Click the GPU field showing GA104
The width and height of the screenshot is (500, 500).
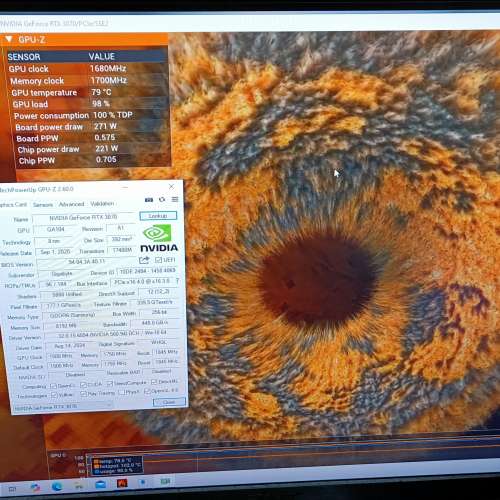pos(55,229)
